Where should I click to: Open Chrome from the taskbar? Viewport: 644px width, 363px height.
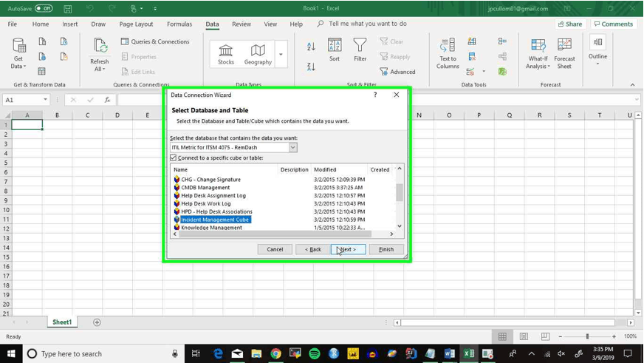[x=275, y=353]
